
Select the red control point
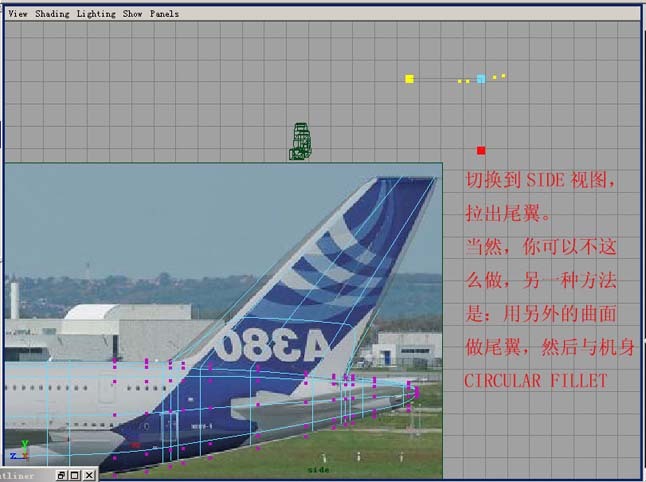(481, 150)
